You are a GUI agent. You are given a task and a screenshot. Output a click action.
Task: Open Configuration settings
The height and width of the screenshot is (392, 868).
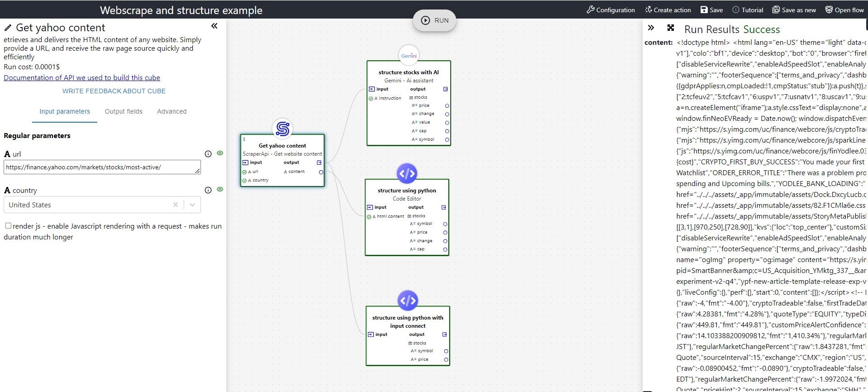pos(610,10)
